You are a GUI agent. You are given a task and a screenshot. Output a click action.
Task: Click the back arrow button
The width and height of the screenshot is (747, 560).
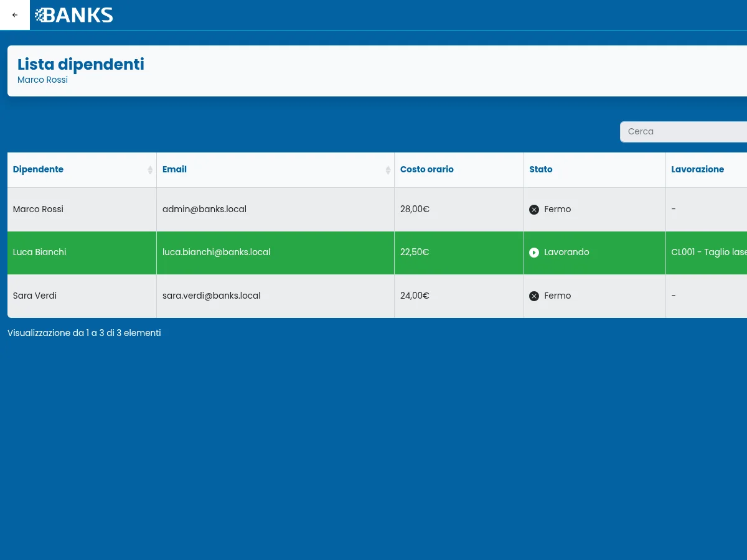tap(15, 15)
